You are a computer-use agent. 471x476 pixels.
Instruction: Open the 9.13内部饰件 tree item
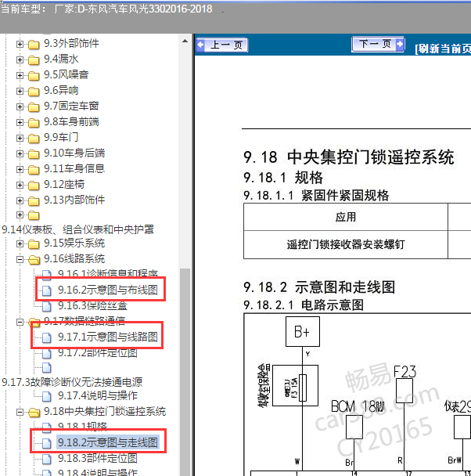pos(74,200)
